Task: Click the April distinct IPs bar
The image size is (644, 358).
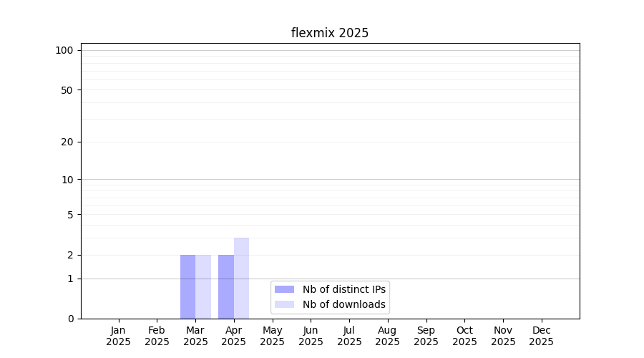Action: pos(226,286)
